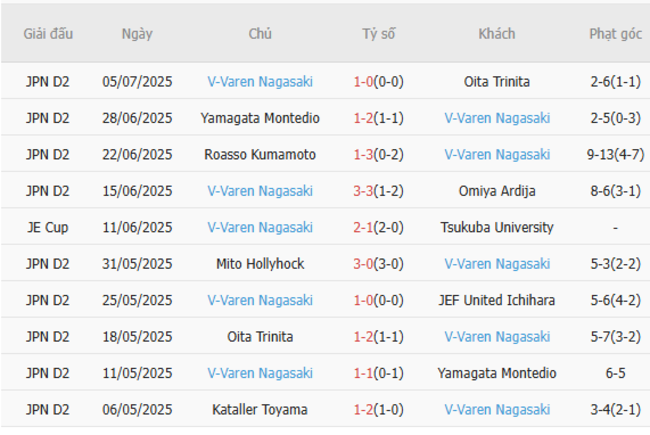Click JEF United Ichihara team name
Screen dimensions: 650x435
[x=497, y=300]
